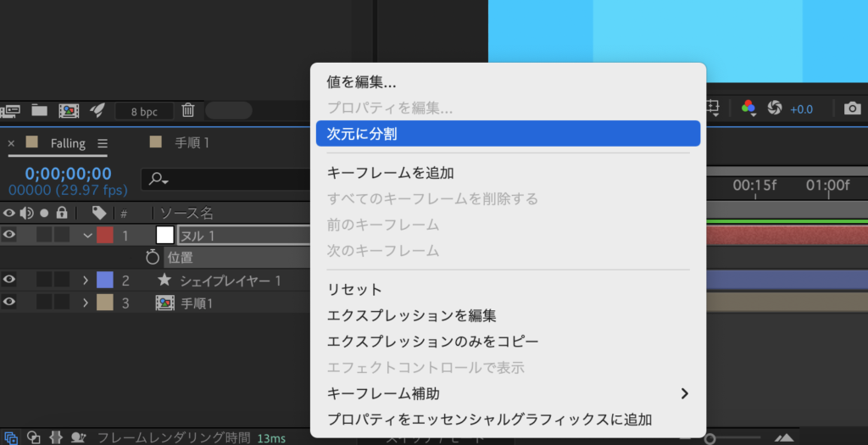The height and width of the screenshot is (445, 868).
Task: Expand the シェイプレイヤー 1 layer
Action: coord(86,281)
